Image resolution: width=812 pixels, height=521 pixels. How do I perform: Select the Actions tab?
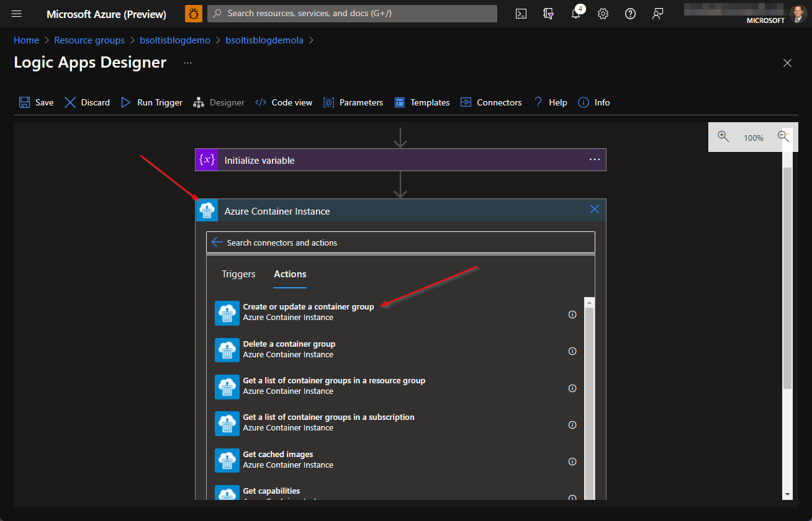tap(289, 274)
